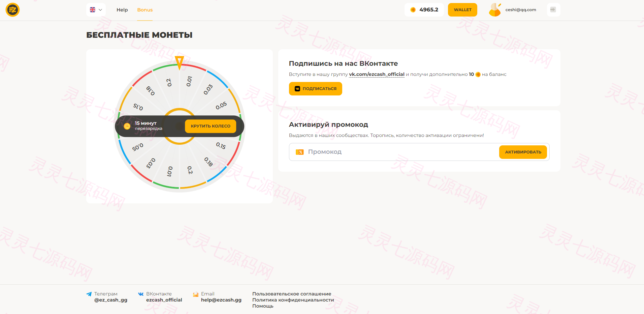Open the ceshi@qq.com profile
Image resolution: width=644 pixels, height=314 pixels.
coord(521,10)
